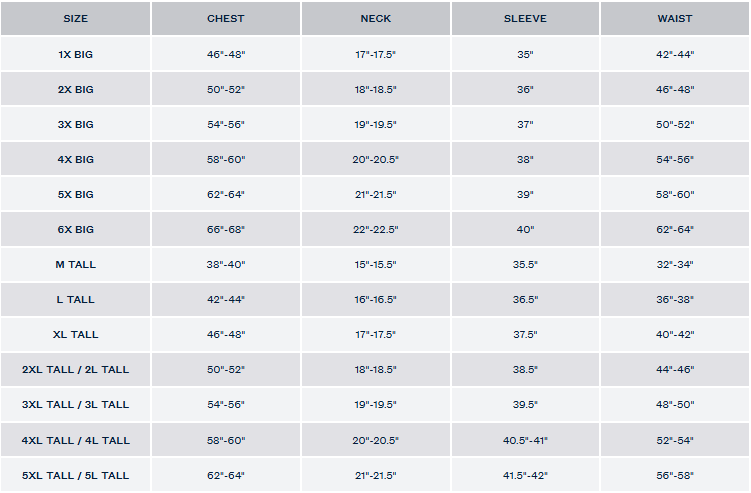Click the CHEST column header

tap(225, 19)
